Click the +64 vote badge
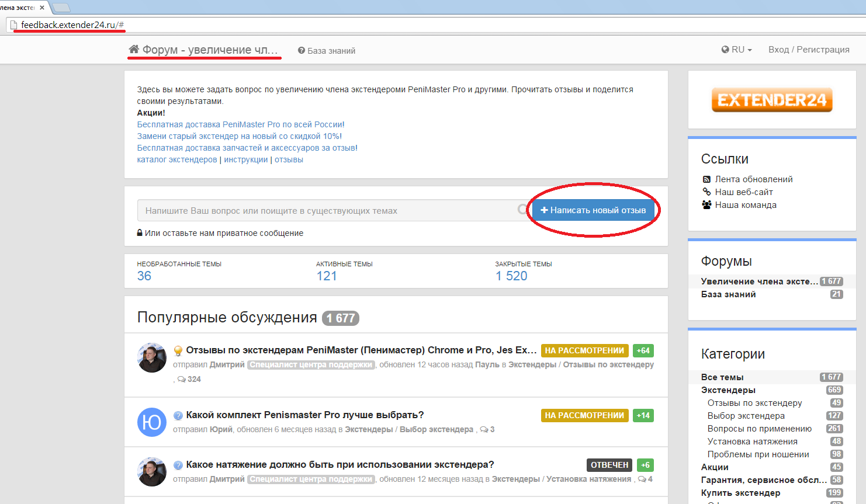 pos(643,350)
